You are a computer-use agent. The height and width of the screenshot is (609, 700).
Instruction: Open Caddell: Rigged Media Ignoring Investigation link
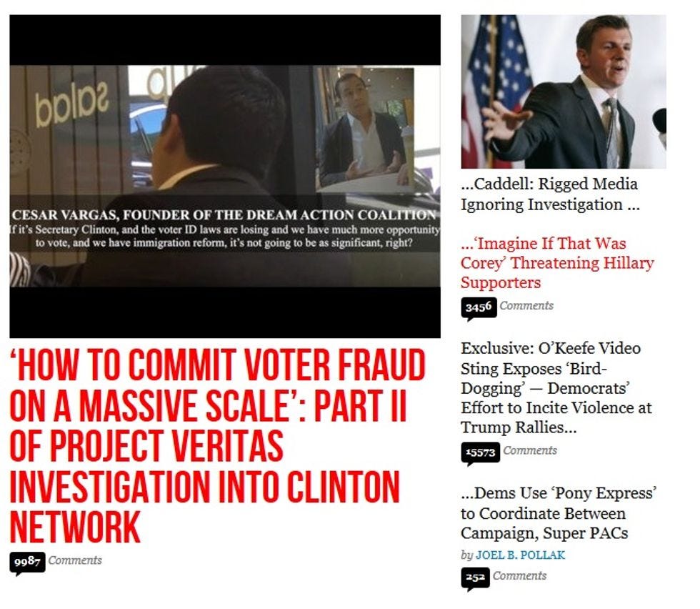point(551,194)
